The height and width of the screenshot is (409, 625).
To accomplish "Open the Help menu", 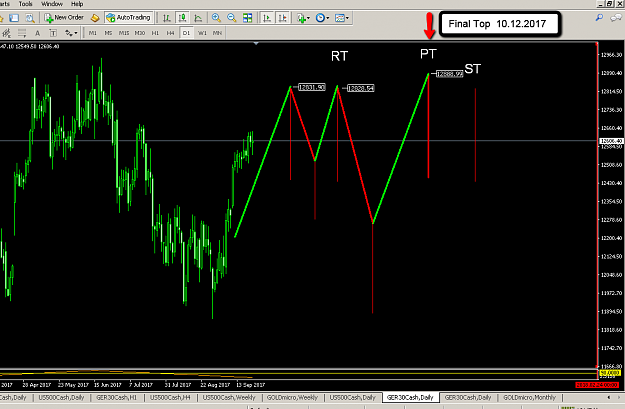I will [x=77, y=4].
